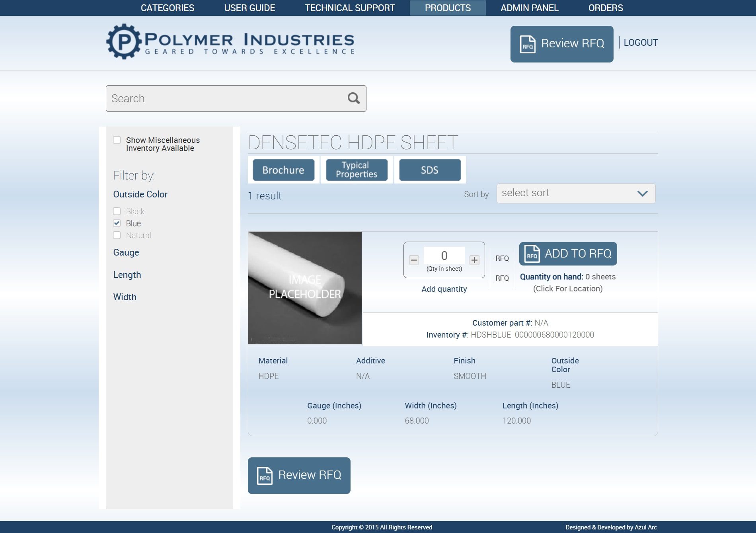Click the RFQ icon on Add To RFQ
Screen dimensions: 756x533
tap(532, 254)
